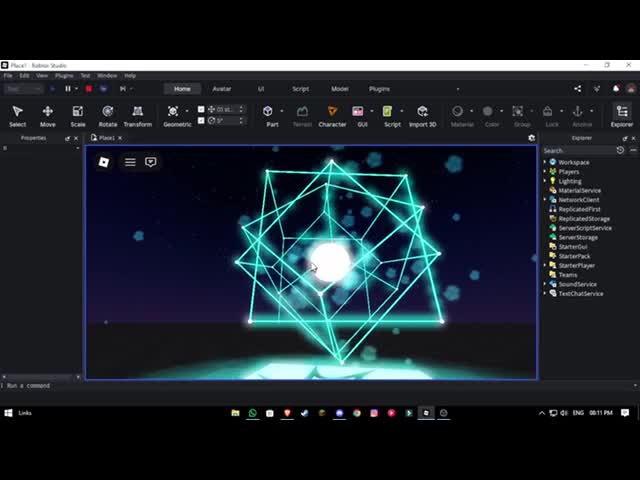Image resolution: width=640 pixels, height=480 pixels.
Task: Click the Group icon
Action: [x=518, y=111]
